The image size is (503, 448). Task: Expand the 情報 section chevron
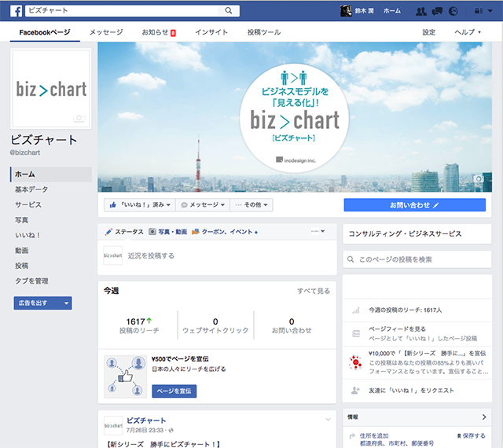(484, 417)
